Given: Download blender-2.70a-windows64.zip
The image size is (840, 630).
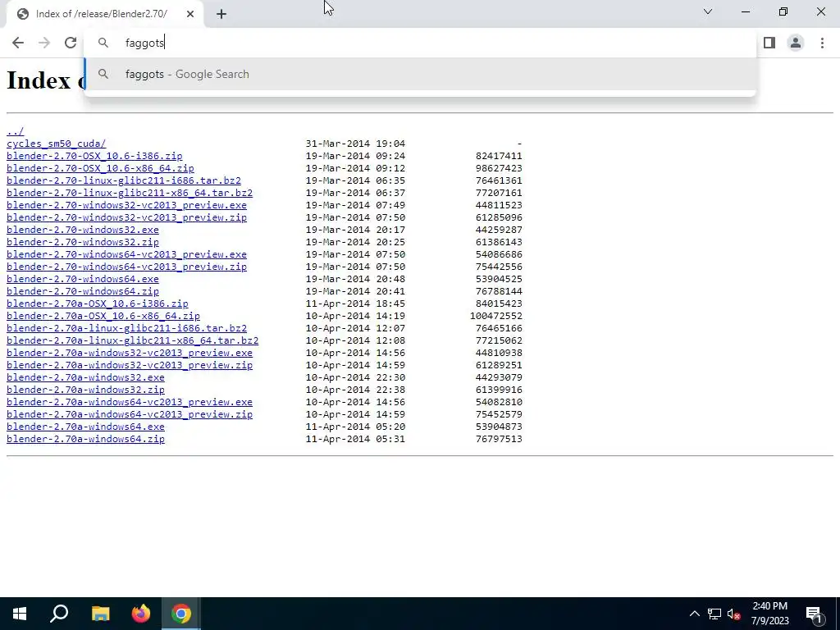Looking at the screenshot, I should (x=85, y=440).
